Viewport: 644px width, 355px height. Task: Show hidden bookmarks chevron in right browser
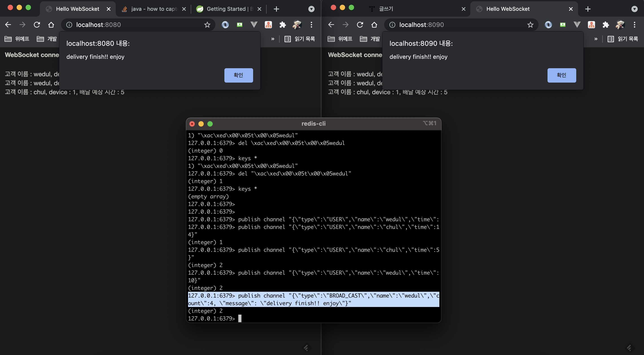click(x=596, y=39)
